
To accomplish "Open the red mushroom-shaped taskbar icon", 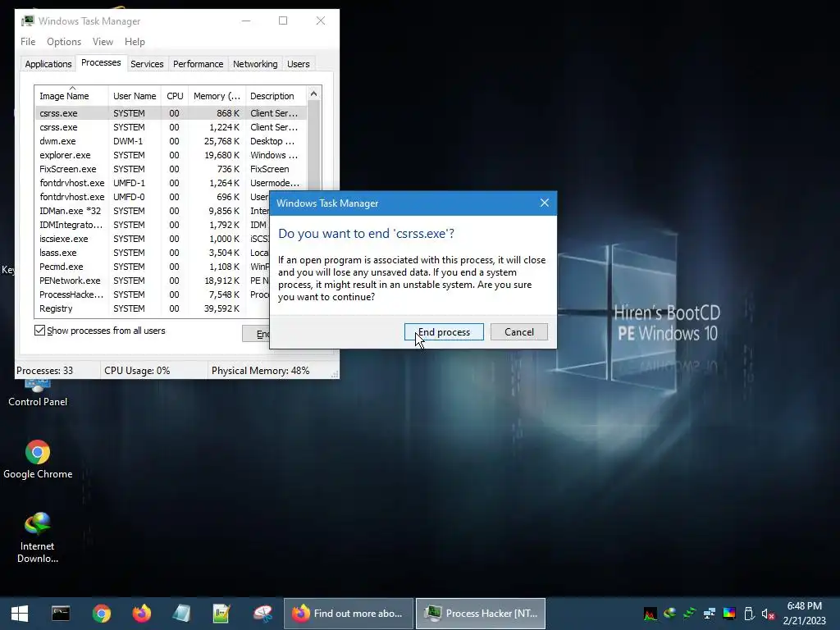I will coord(262,614).
